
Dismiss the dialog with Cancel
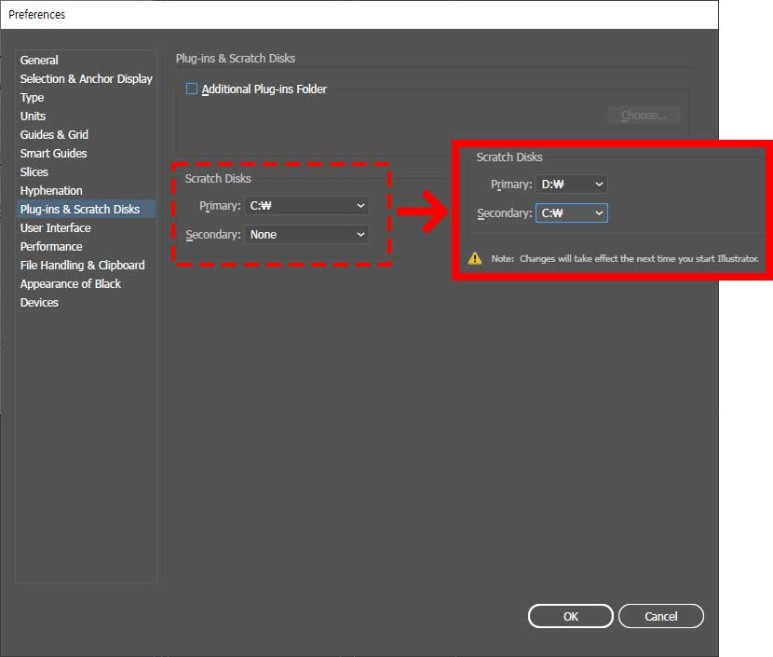click(661, 616)
